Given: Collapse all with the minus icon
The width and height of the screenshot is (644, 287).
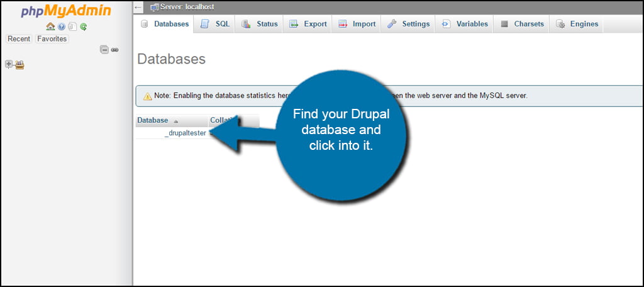Looking at the screenshot, I should point(105,50).
